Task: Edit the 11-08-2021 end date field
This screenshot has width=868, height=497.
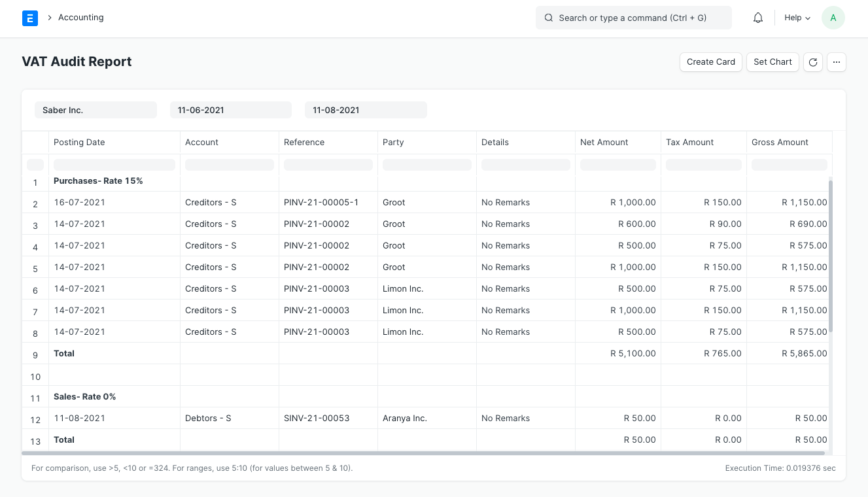Action: pyautogui.click(x=366, y=110)
